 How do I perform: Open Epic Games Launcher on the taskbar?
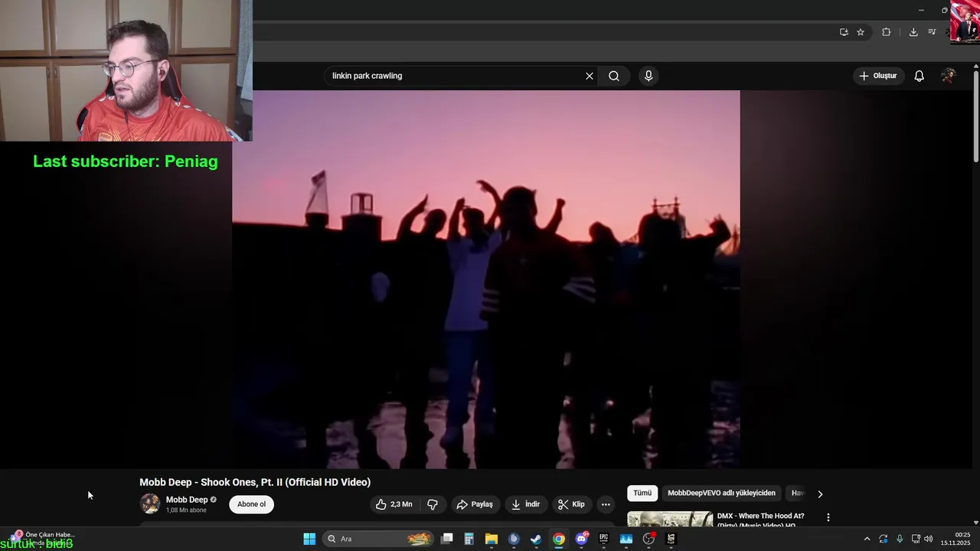603,539
